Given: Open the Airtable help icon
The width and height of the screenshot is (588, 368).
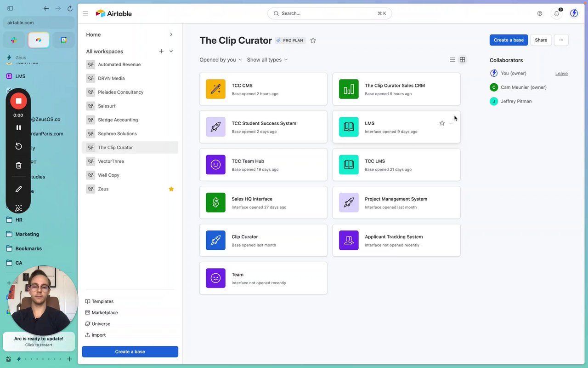Looking at the screenshot, I should (x=540, y=13).
